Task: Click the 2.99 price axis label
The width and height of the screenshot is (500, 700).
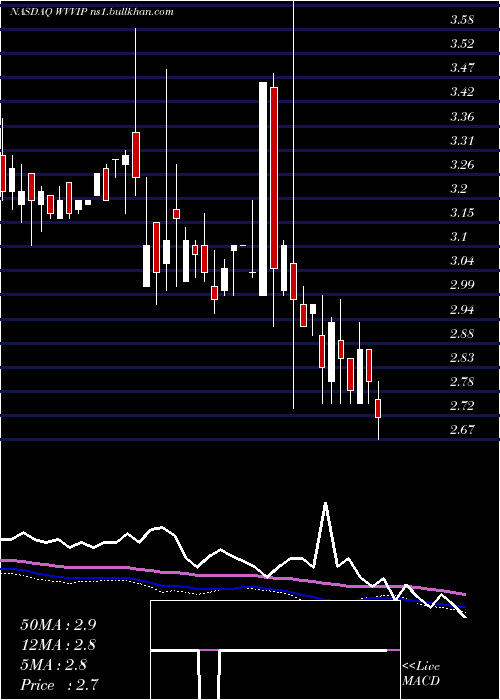Action: (461, 285)
